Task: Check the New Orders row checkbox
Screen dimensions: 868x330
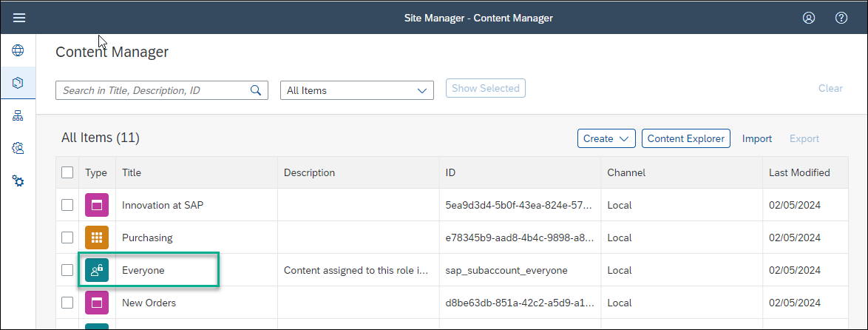Action: click(x=67, y=303)
